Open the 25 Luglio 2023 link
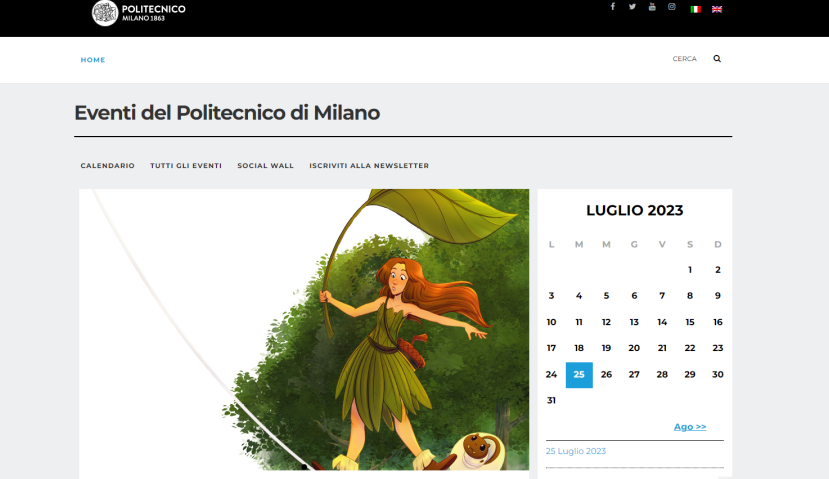 pos(576,451)
